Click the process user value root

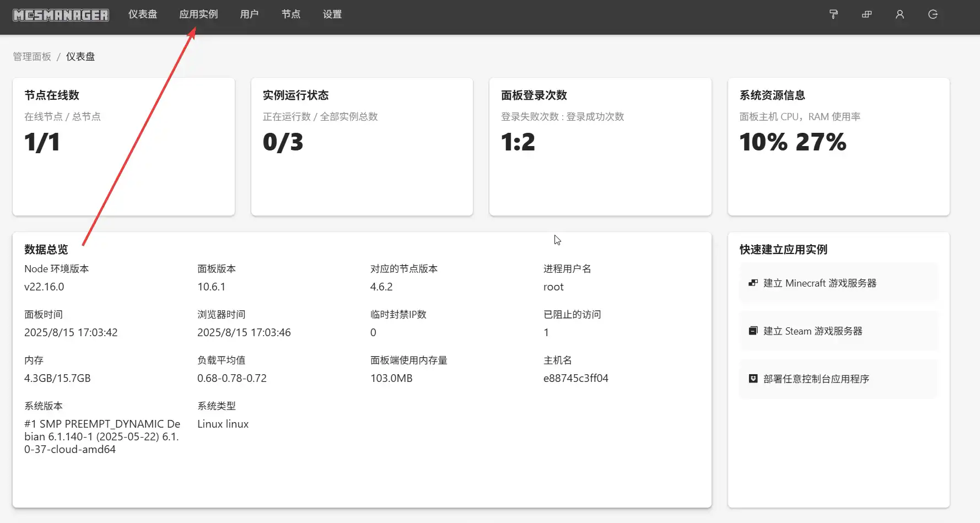click(x=553, y=287)
